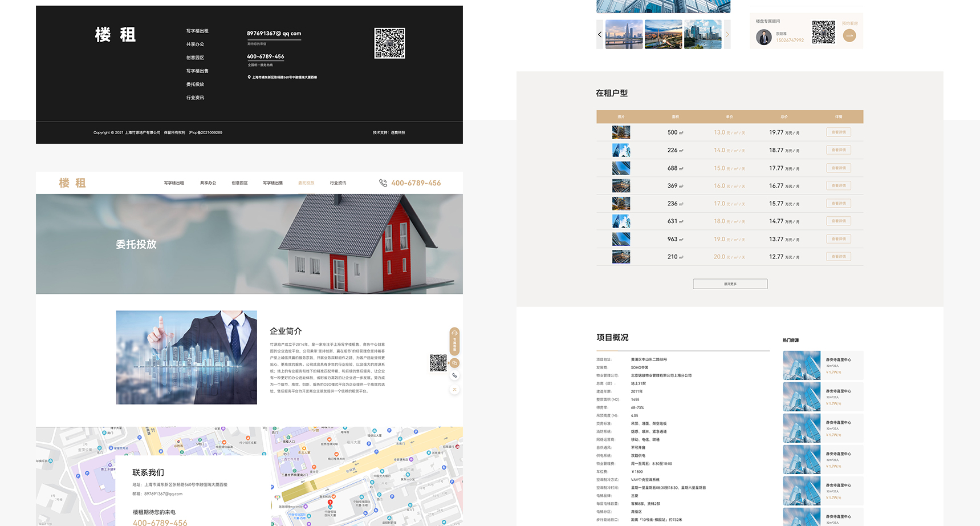The height and width of the screenshot is (526, 980).
Task: Click the 技术支持 credit in the footer
Action: tap(389, 132)
